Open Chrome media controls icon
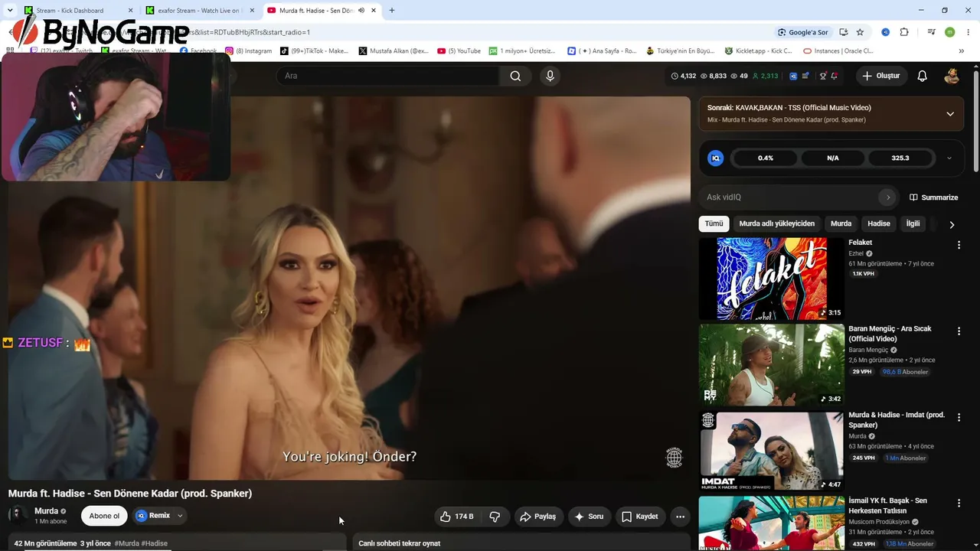Screen dimensions: 980x551 click(x=931, y=32)
